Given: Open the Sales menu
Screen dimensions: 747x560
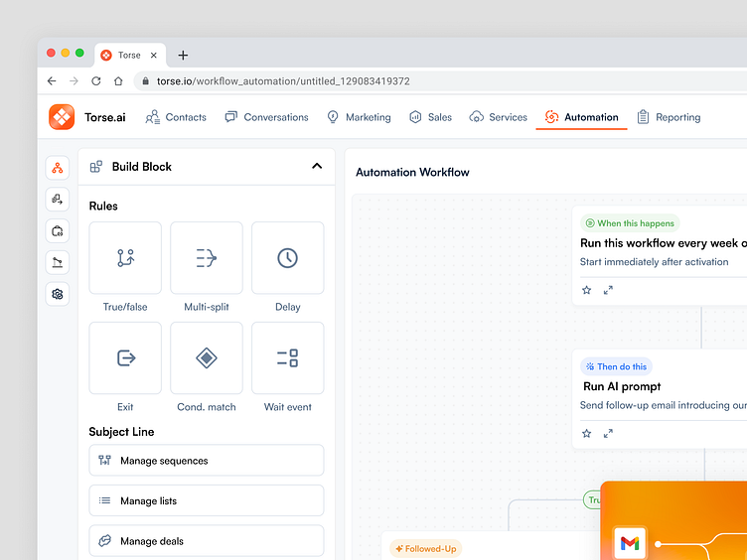Looking at the screenshot, I should pyautogui.click(x=430, y=117).
